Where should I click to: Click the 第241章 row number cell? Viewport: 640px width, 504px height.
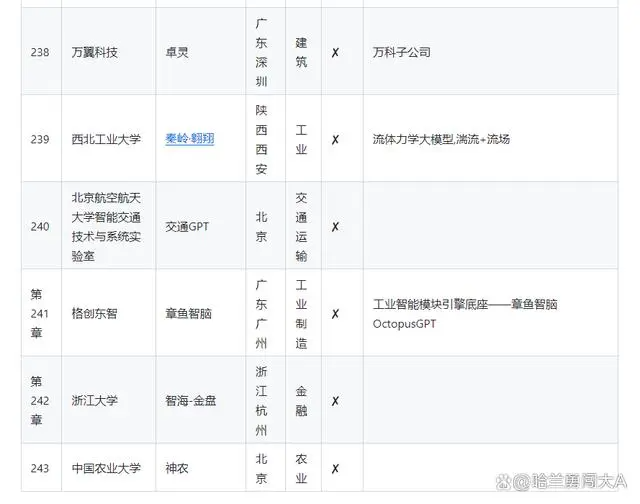click(40, 313)
